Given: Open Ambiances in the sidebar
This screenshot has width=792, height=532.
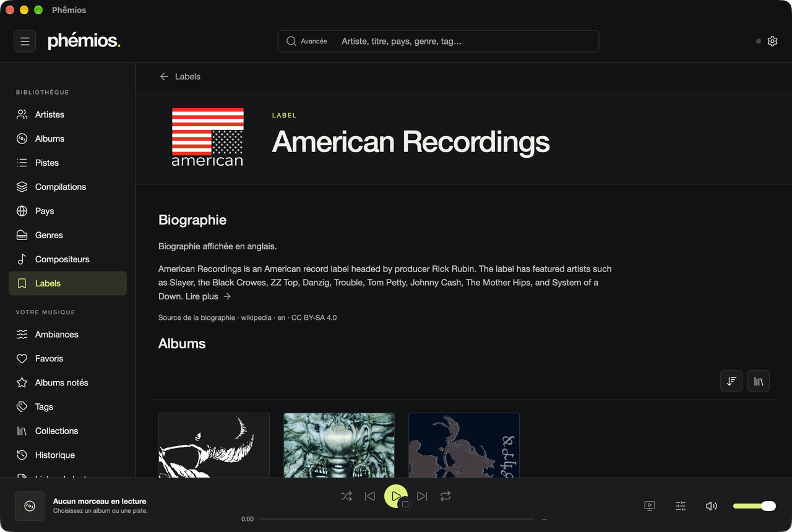Looking at the screenshot, I should click(68, 335).
